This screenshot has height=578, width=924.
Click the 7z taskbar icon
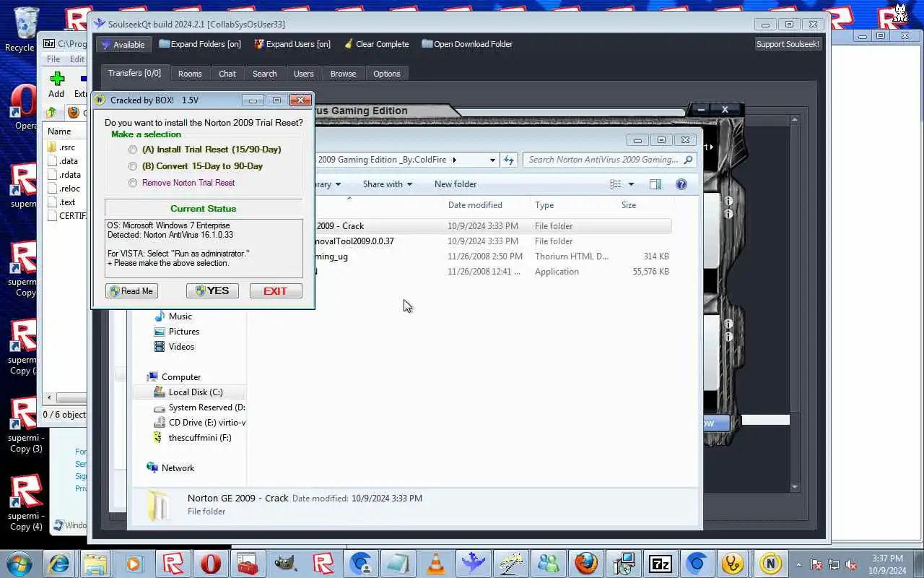[660, 563]
